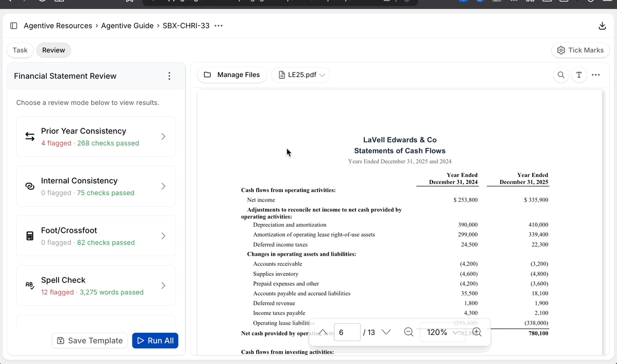Open Agentive Guide breadcrumb
The image size is (617, 364).
click(x=127, y=26)
